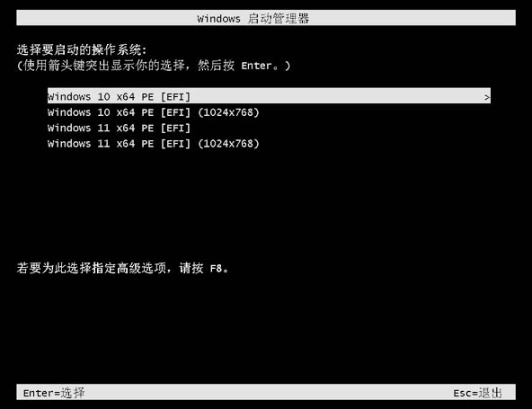Click the Windows 启动管理器 title bar
532x409 pixels.
[266, 18]
